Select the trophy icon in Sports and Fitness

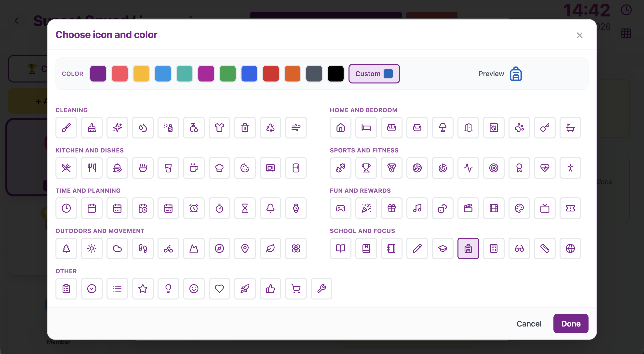[x=366, y=168]
